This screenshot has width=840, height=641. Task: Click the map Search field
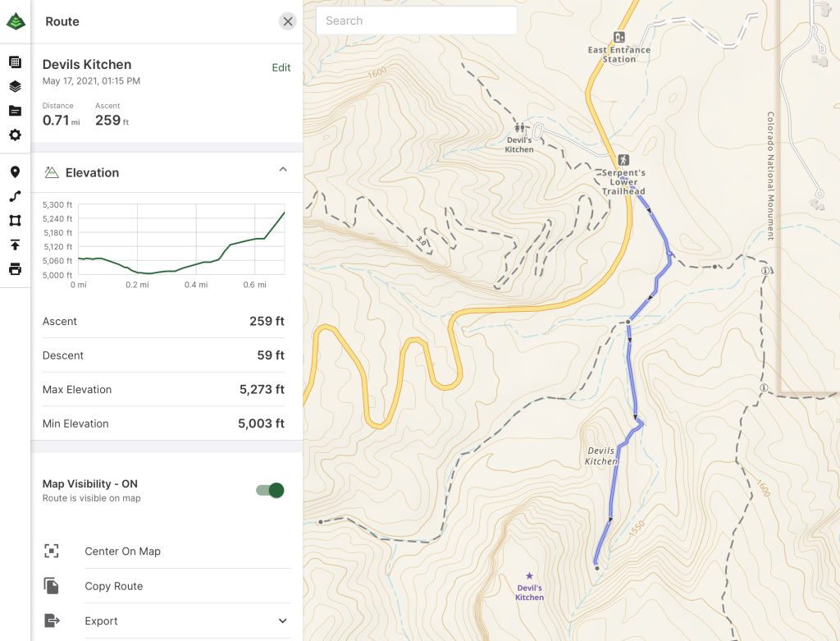click(416, 21)
